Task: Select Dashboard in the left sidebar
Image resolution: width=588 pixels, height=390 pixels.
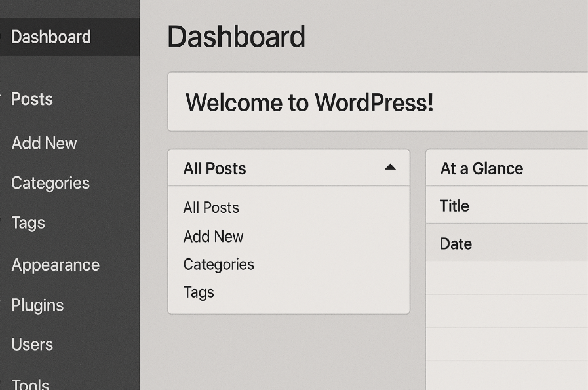Action: tap(51, 37)
